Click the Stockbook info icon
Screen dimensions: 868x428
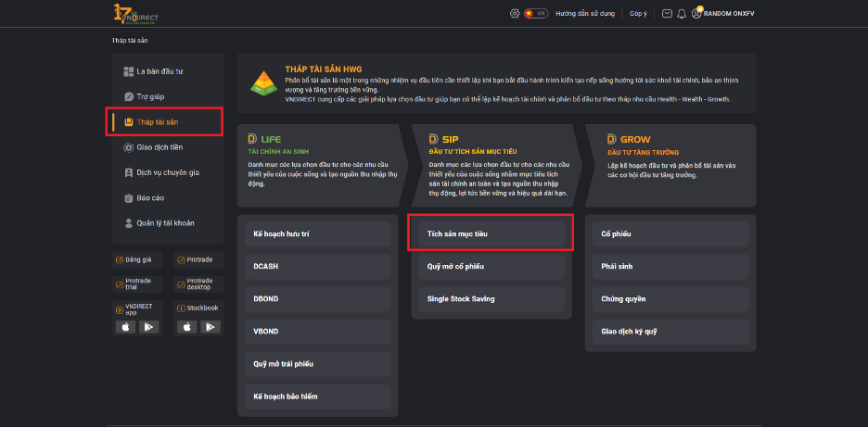pos(181,308)
